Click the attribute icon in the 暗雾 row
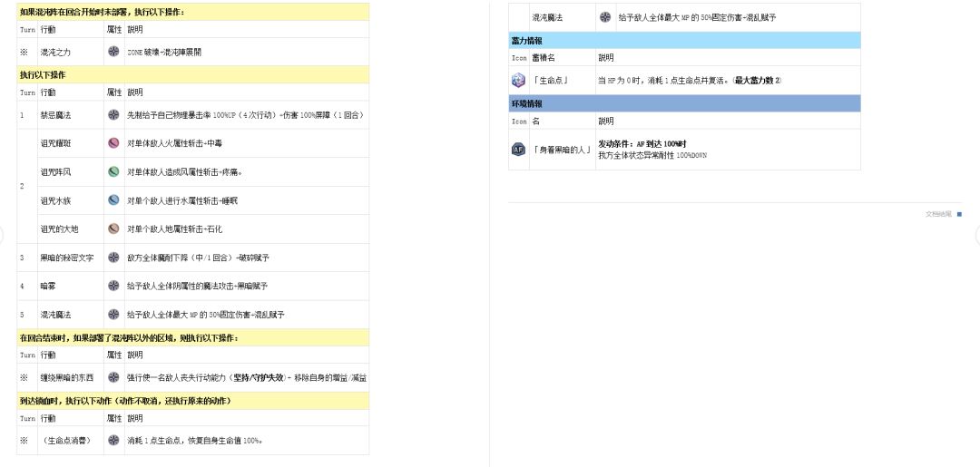 click(113, 286)
